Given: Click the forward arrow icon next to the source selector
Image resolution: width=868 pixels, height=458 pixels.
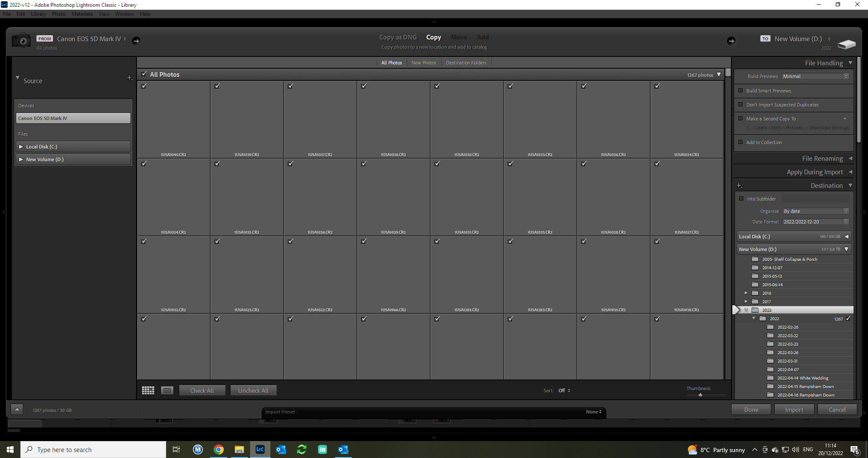Looking at the screenshot, I should pos(136,41).
